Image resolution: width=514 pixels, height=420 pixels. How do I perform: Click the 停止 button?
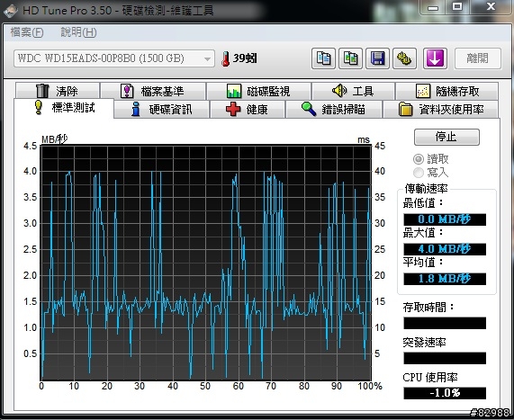coord(446,137)
